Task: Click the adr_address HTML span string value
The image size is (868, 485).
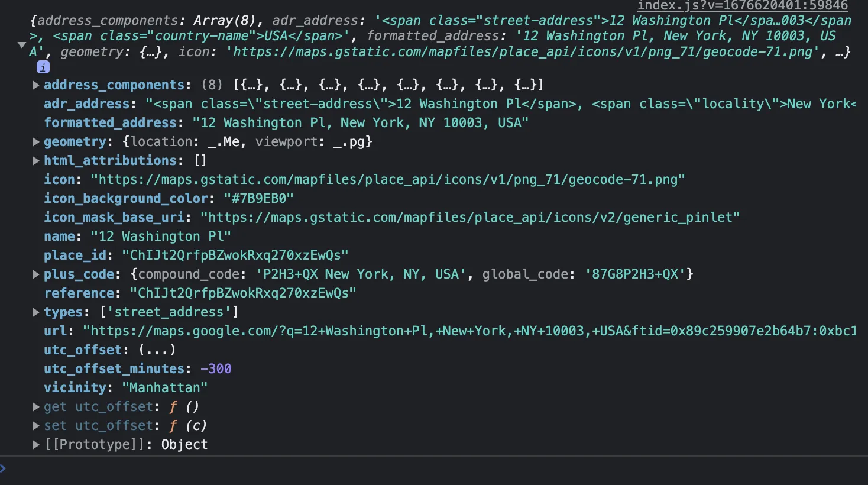Action: [x=501, y=104]
